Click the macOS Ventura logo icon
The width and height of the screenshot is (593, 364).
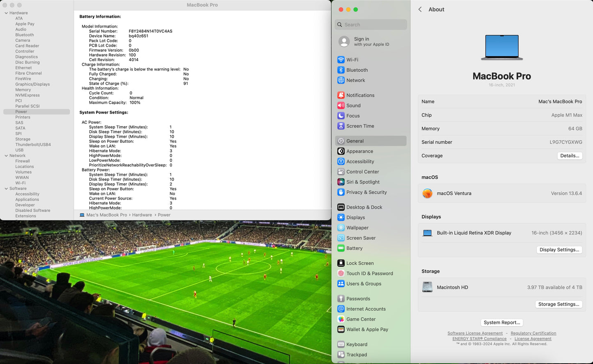(427, 193)
